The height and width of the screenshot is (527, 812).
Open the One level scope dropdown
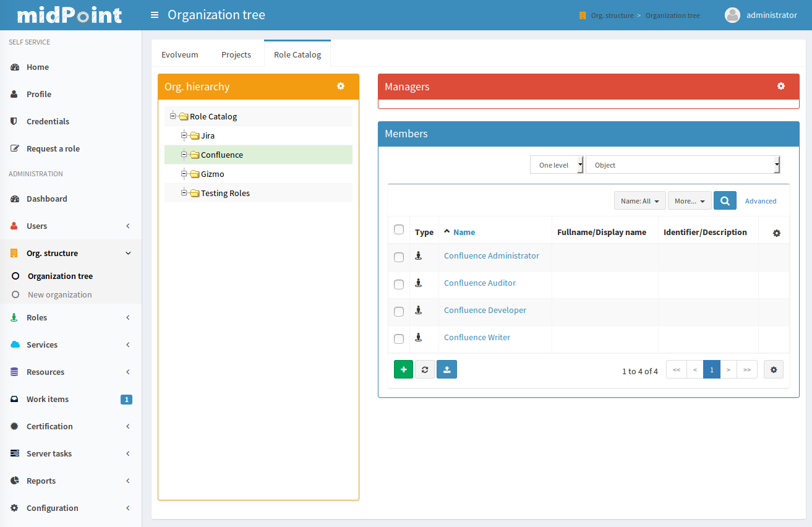[557, 165]
